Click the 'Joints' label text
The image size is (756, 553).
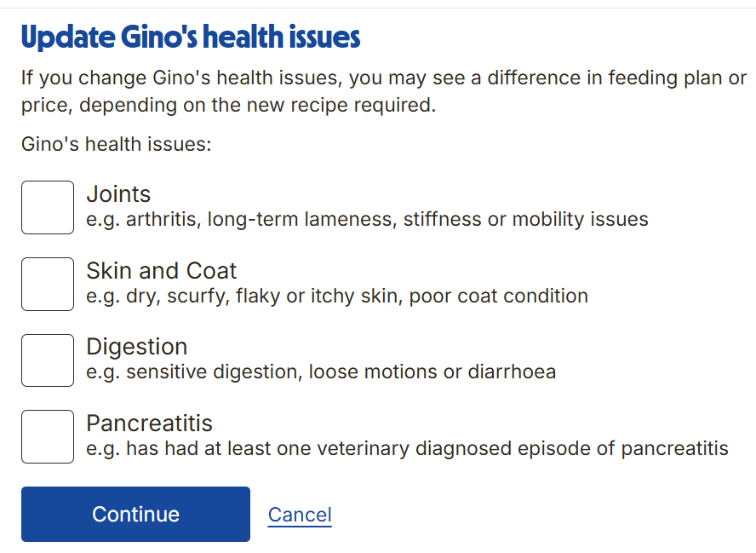[x=118, y=194]
